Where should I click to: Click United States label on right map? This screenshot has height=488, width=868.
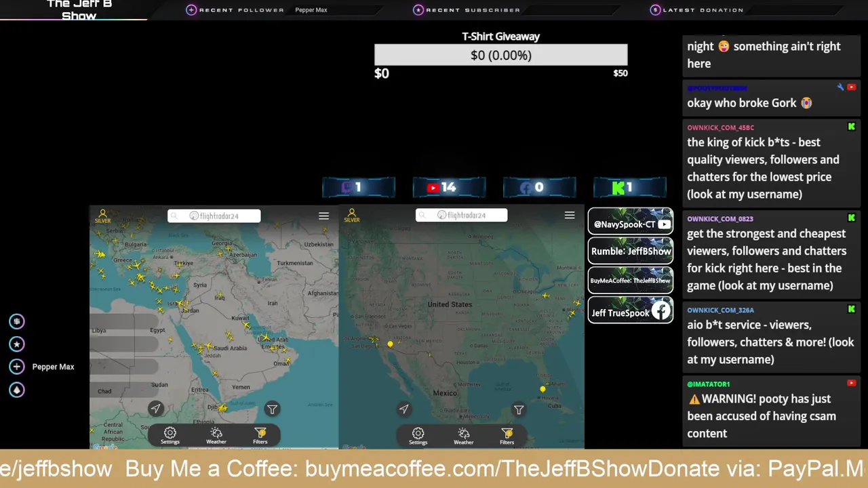450,304
